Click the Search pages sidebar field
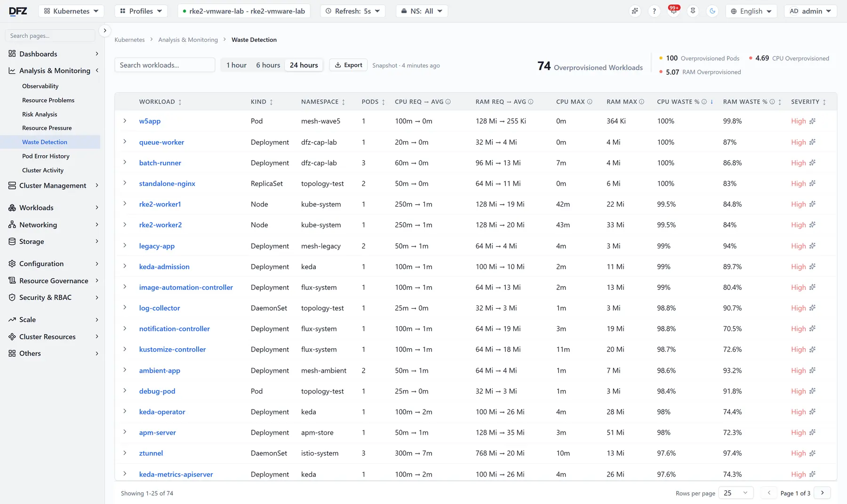This screenshot has height=504, width=847. [x=50, y=36]
